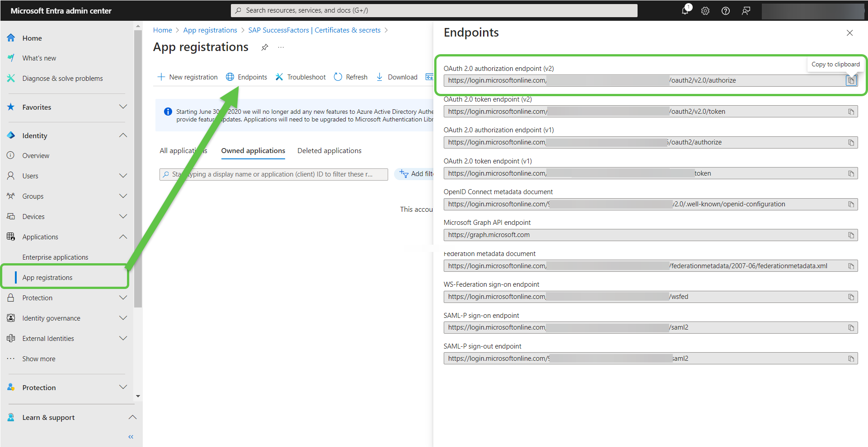868x447 pixels.
Task: Click the application filter search field
Action: point(274,174)
